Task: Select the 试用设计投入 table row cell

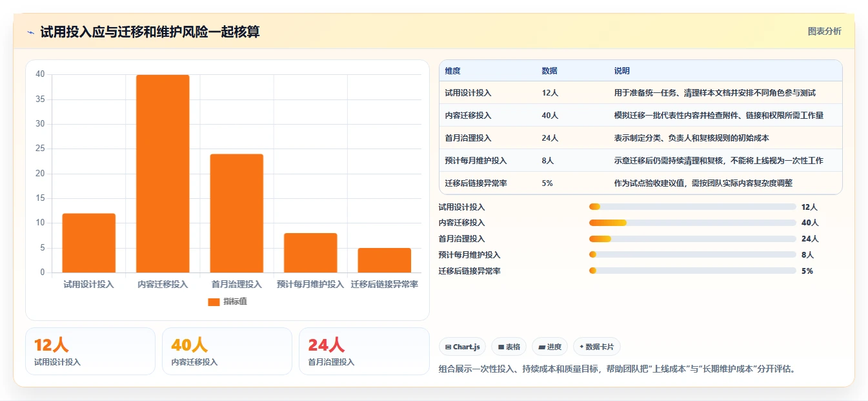Action: 468,93
